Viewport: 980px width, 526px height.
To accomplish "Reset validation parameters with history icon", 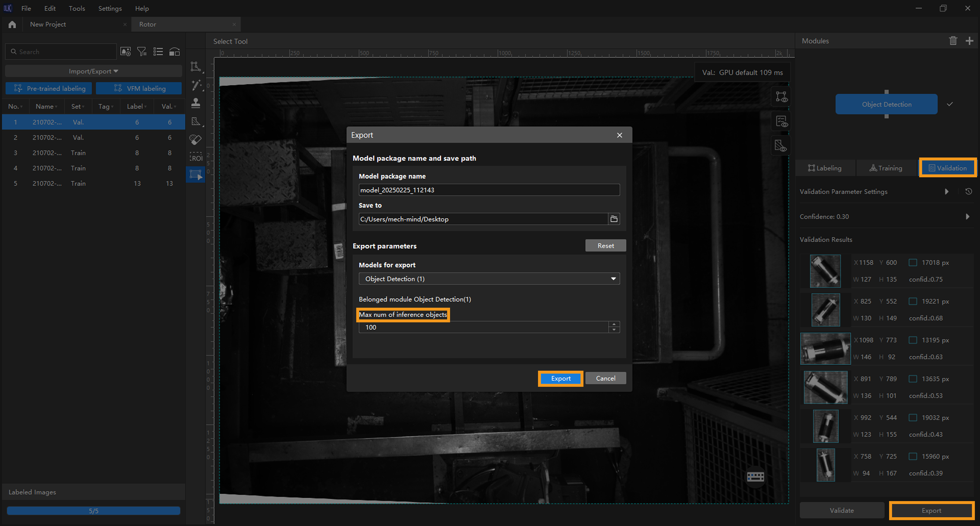I will point(969,191).
